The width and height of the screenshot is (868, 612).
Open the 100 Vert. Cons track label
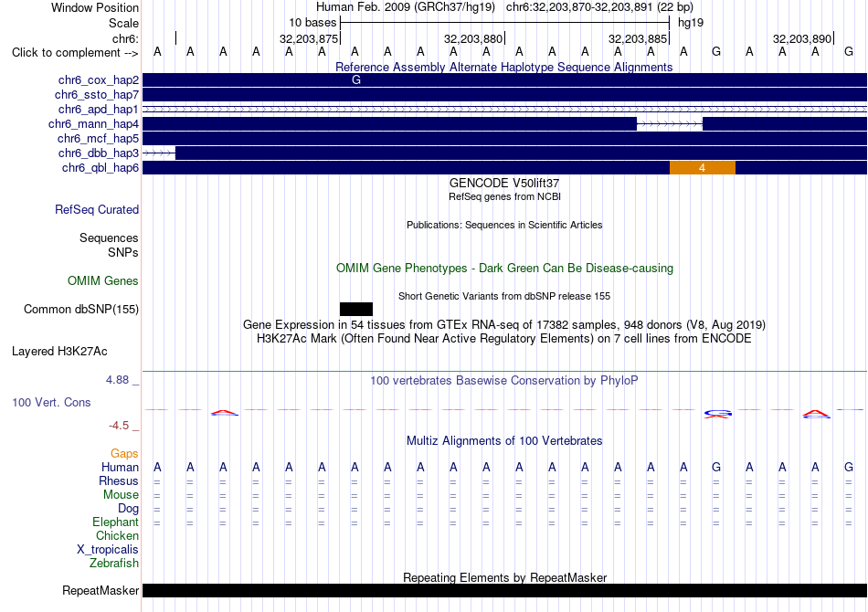pos(51,402)
